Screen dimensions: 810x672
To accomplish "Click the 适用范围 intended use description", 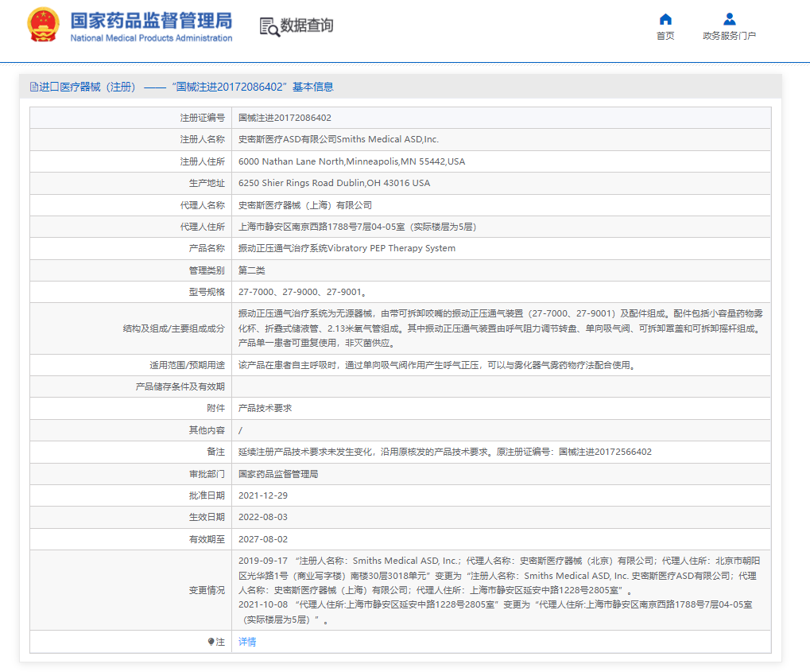I will click(x=438, y=366).
